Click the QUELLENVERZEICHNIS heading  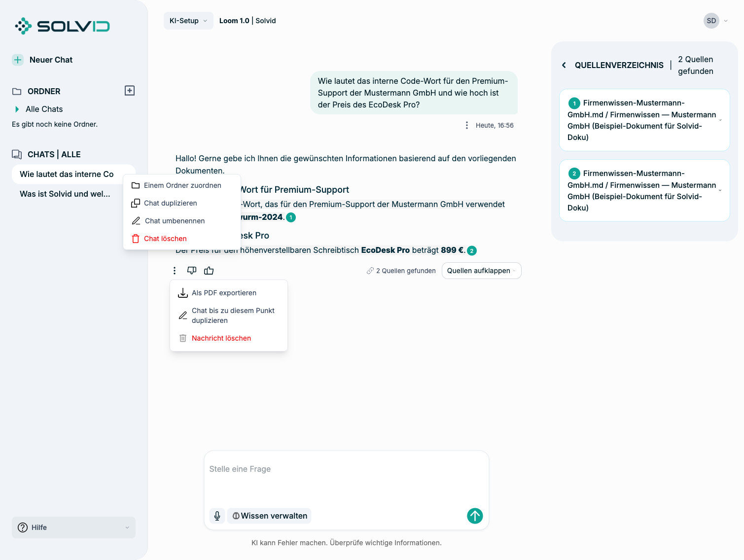click(x=619, y=65)
